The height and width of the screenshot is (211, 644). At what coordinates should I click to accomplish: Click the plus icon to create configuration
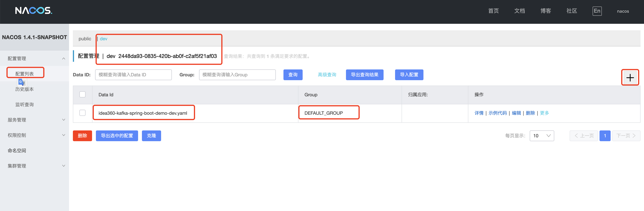point(630,77)
